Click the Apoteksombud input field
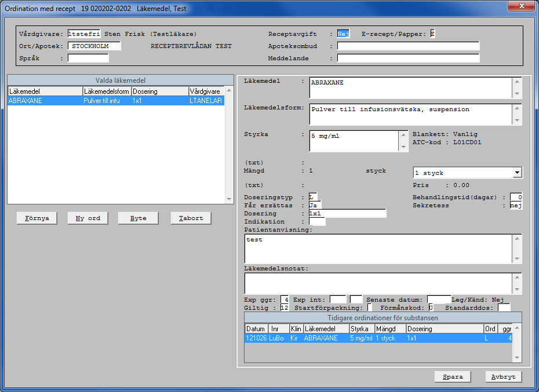 pos(408,46)
